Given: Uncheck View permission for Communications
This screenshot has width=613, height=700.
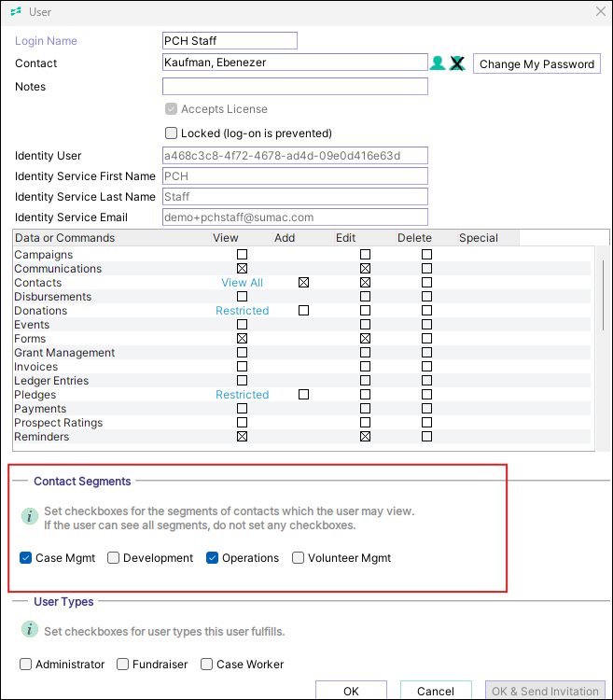Looking at the screenshot, I should (x=243, y=268).
